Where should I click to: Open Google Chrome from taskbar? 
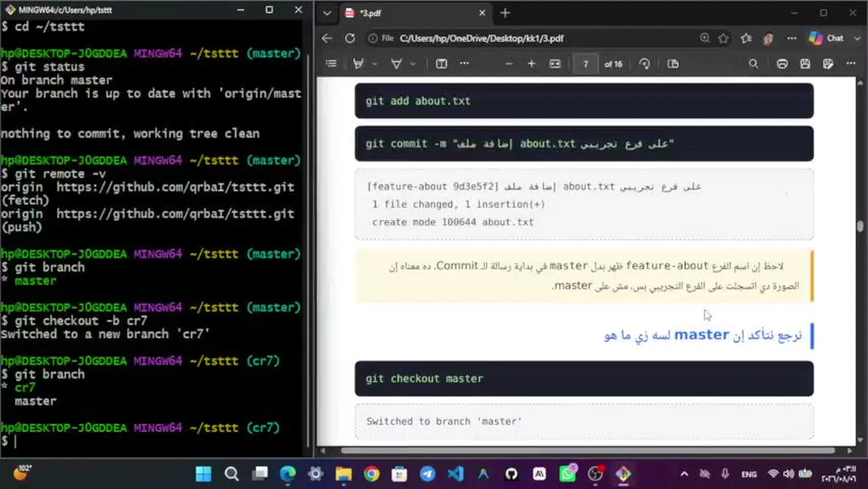[372, 474]
